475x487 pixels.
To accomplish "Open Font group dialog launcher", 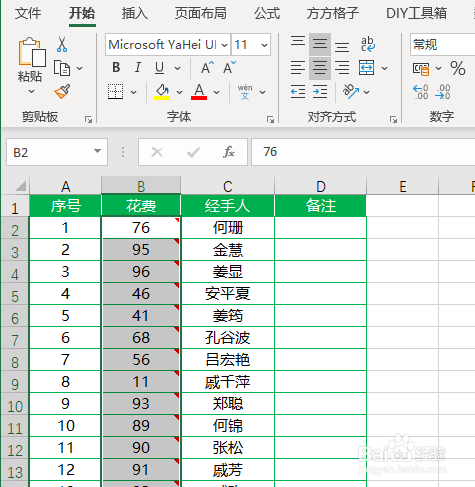I will (x=270, y=119).
